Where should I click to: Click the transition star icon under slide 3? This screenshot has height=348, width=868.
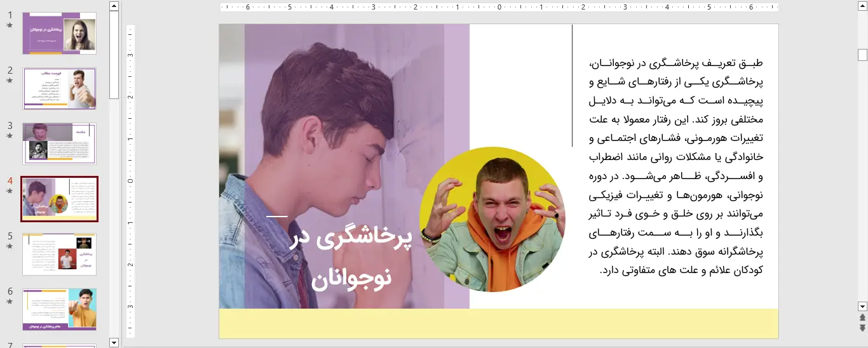(x=10, y=136)
